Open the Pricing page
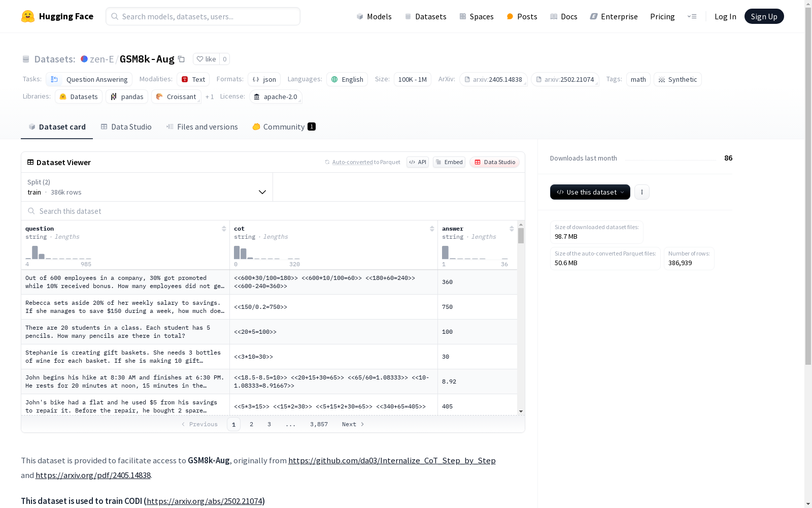Viewport: 812px width, 508px height. click(662, 16)
